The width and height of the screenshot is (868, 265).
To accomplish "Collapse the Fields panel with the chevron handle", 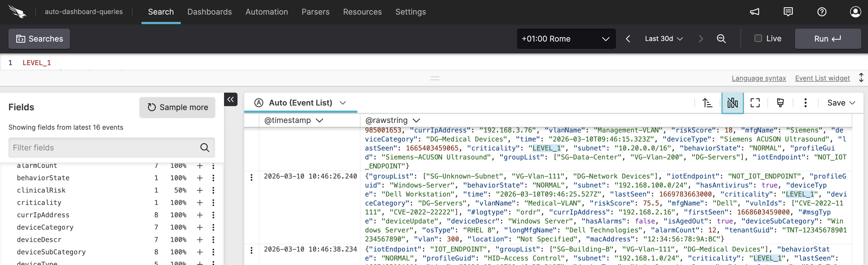I will click(x=231, y=99).
